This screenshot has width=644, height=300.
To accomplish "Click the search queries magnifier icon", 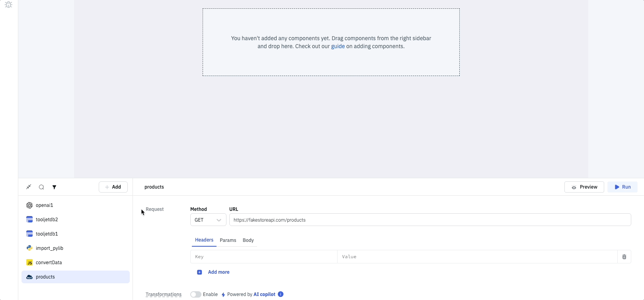I will [x=41, y=187].
